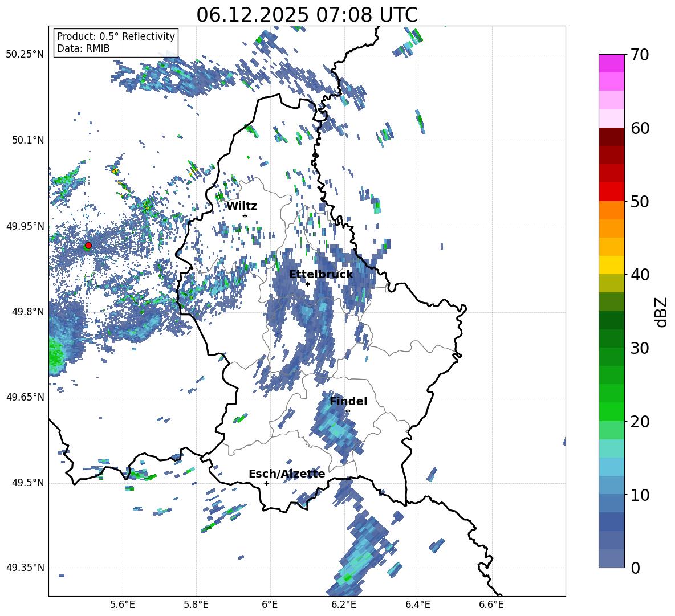Click the yellow colorbar segment just above the 40 tick
Screen dimensions: 675x616
point(611,265)
